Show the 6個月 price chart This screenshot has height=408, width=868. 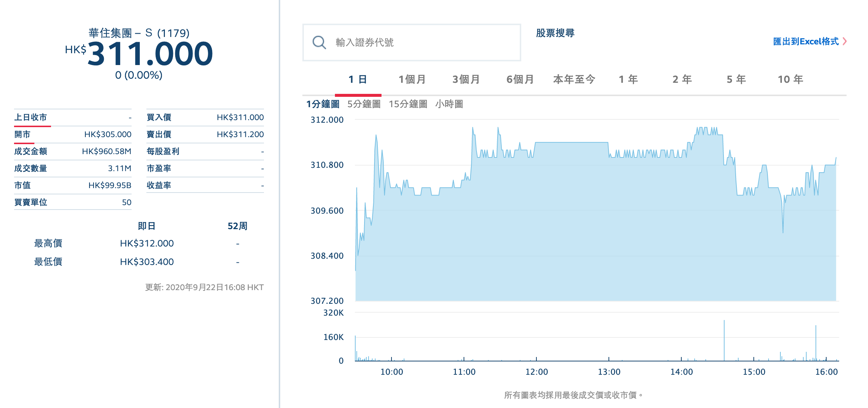coord(520,79)
